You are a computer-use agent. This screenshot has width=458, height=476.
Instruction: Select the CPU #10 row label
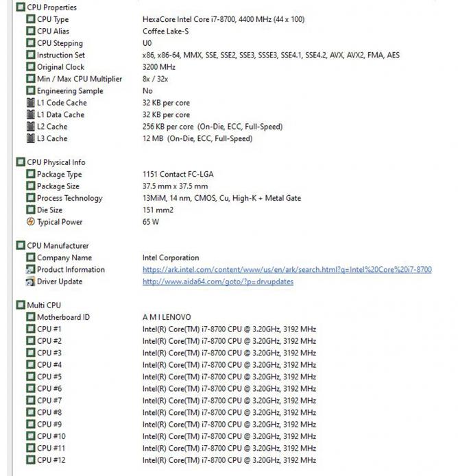51,436
